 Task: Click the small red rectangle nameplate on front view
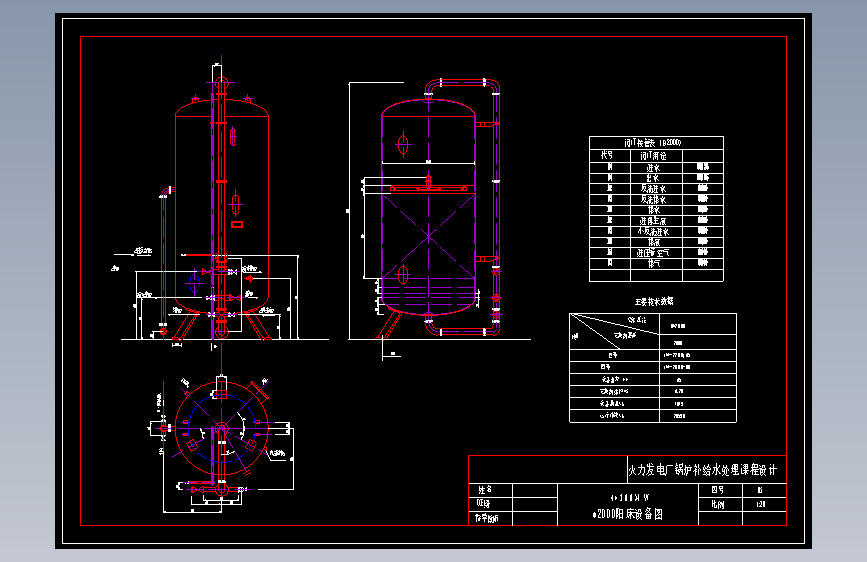click(x=237, y=224)
